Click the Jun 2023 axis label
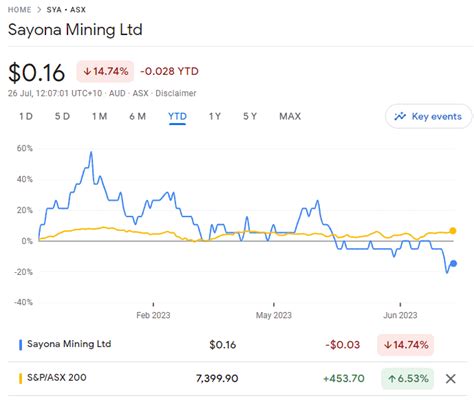This screenshot has width=474, height=400. click(400, 315)
